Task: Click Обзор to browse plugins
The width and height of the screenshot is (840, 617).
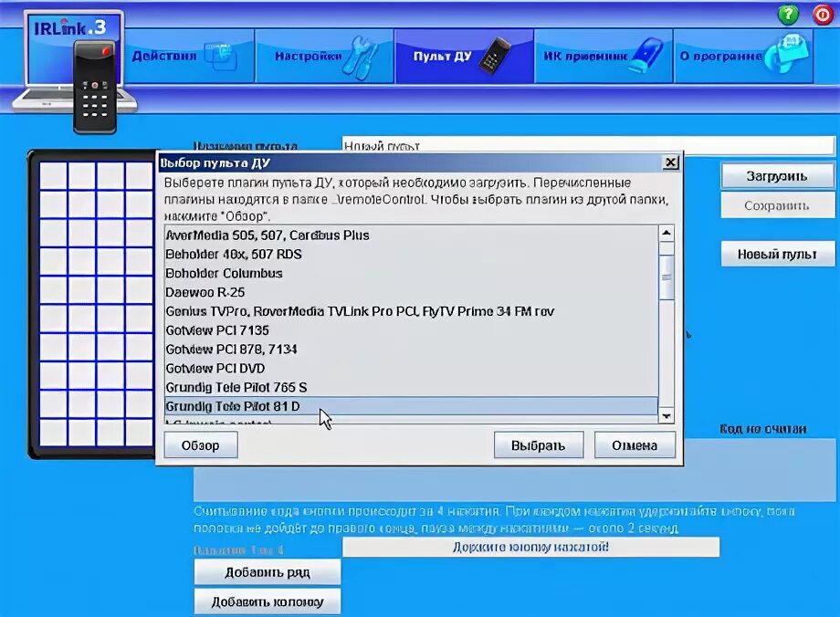Action: point(201,445)
